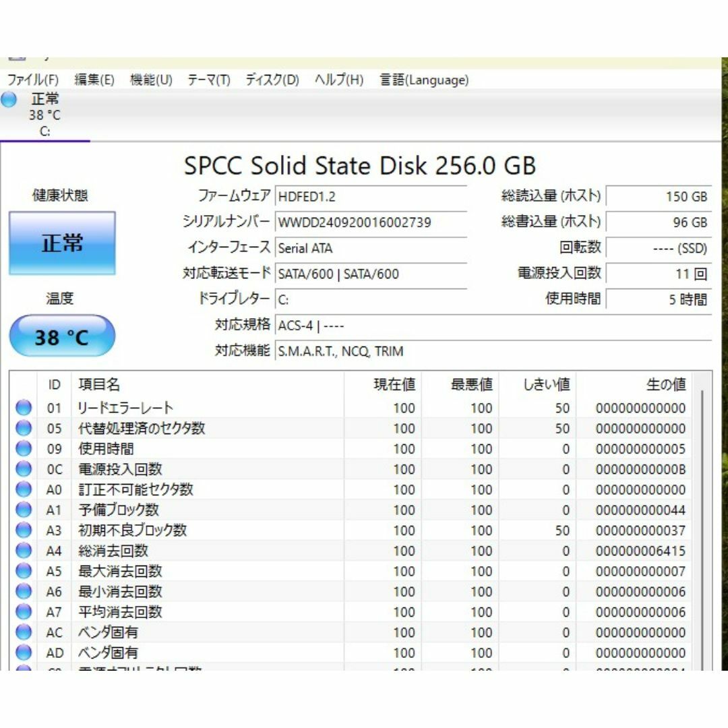This screenshot has height=728, width=728.
Task: Click status orb of row A4 総消去回数
Action: coord(23,551)
